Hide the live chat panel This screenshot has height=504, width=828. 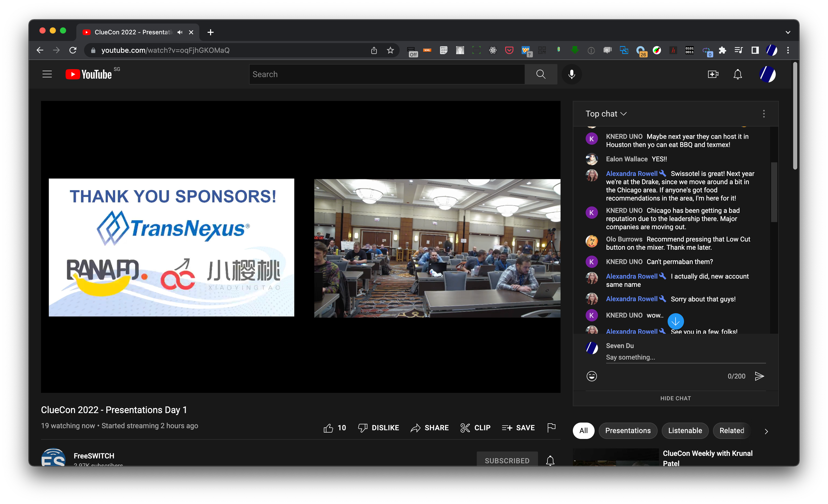tap(675, 398)
